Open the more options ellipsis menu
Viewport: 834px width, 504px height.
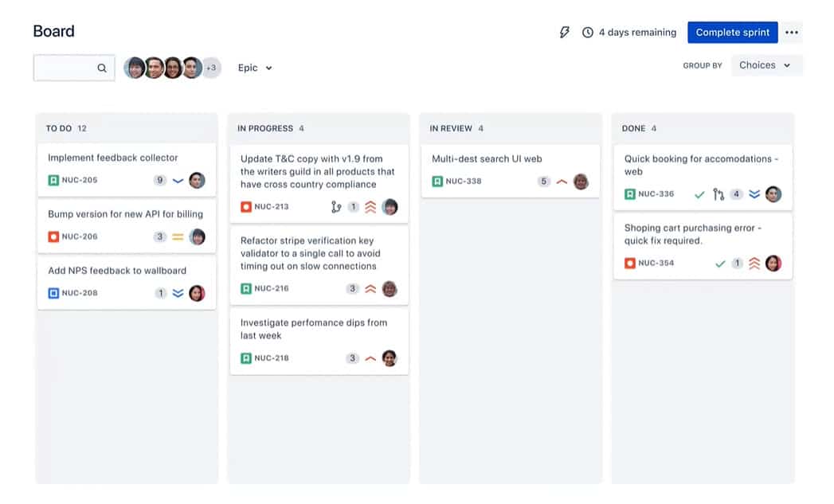(x=792, y=32)
